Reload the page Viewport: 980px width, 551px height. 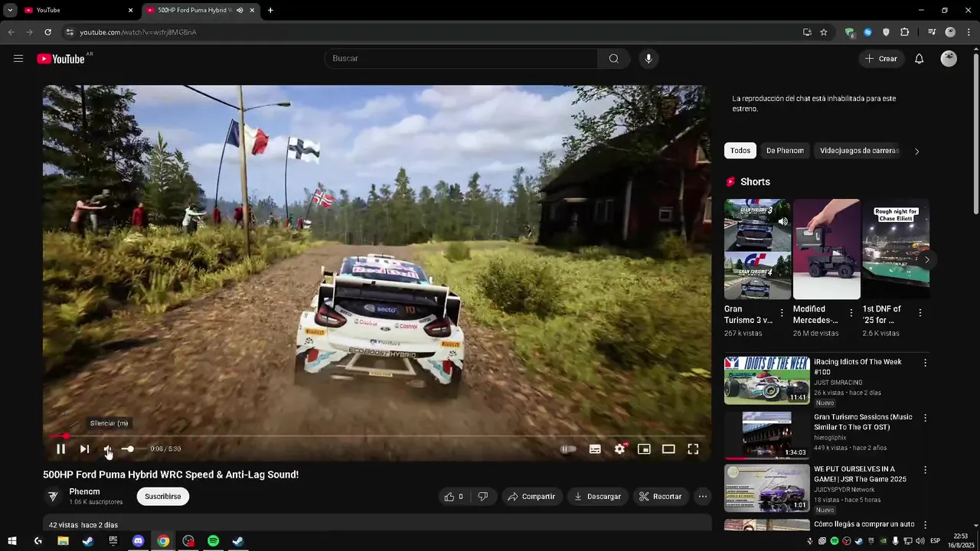click(47, 32)
